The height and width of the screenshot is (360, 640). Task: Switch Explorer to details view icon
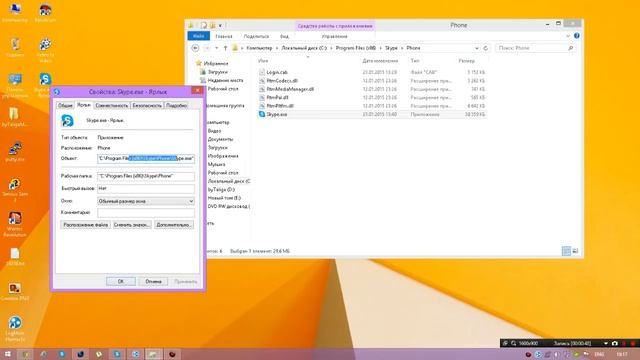click(x=566, y=251)
